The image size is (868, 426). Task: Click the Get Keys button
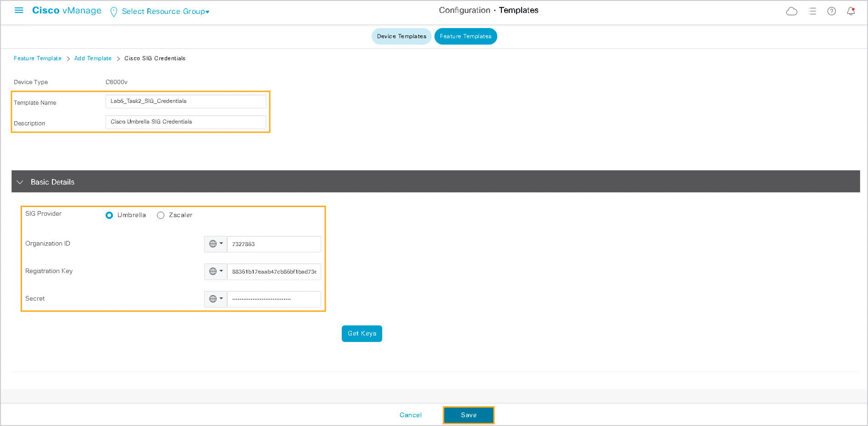[x=362, y=334]
